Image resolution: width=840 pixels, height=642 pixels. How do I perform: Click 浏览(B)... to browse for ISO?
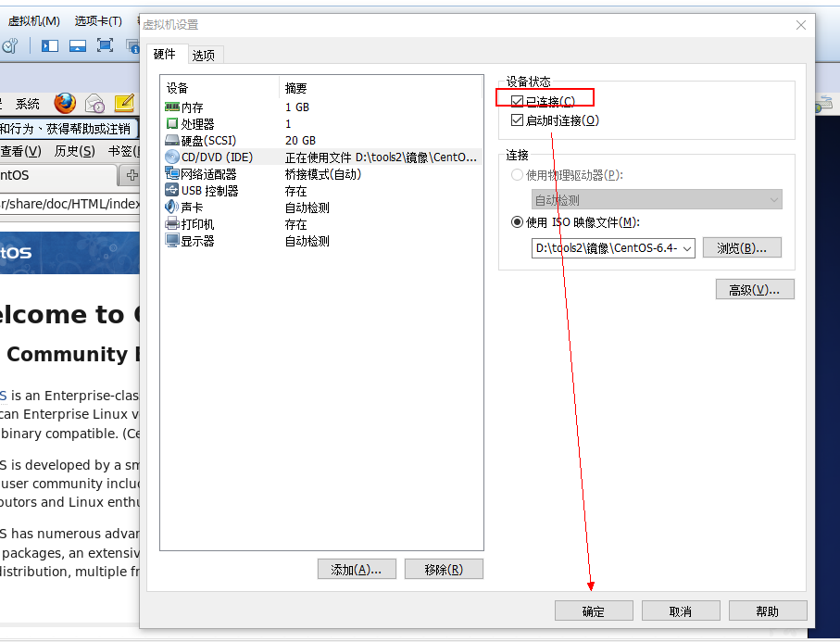click(x=742, y=248)
